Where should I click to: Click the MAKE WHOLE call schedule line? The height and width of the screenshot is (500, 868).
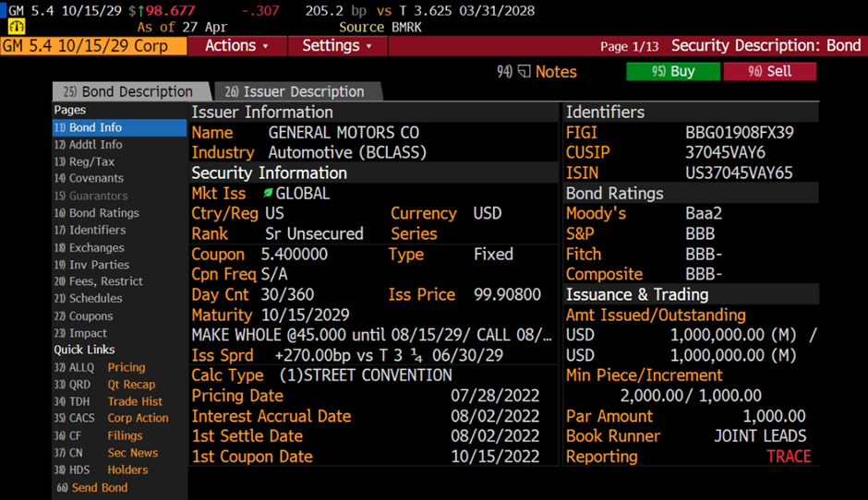pos(371,335)
